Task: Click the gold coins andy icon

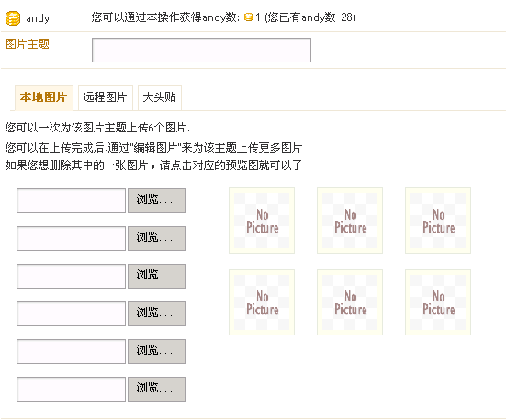Action: pyautogui.click(x=13, y=18)
